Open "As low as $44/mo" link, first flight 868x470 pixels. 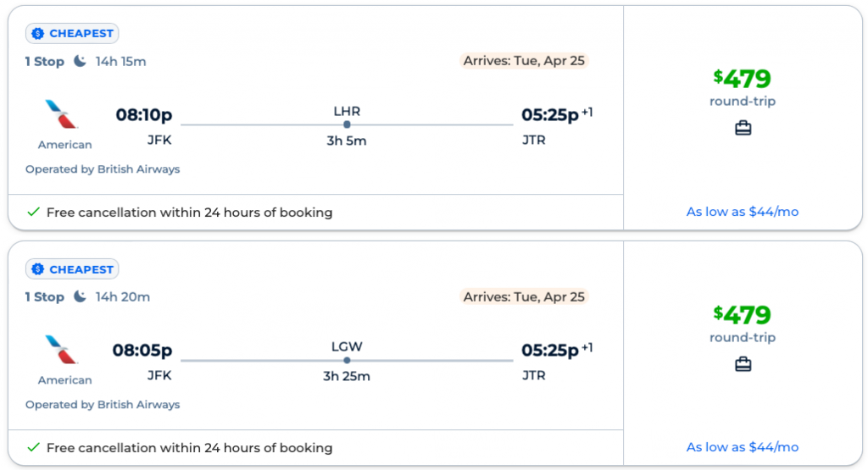pos(743,212)
